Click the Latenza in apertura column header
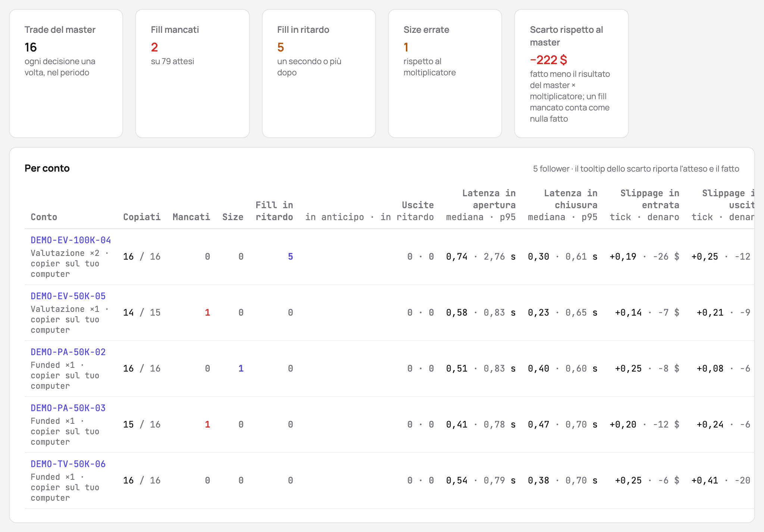 pyautogui.click(x=481, y=205)
